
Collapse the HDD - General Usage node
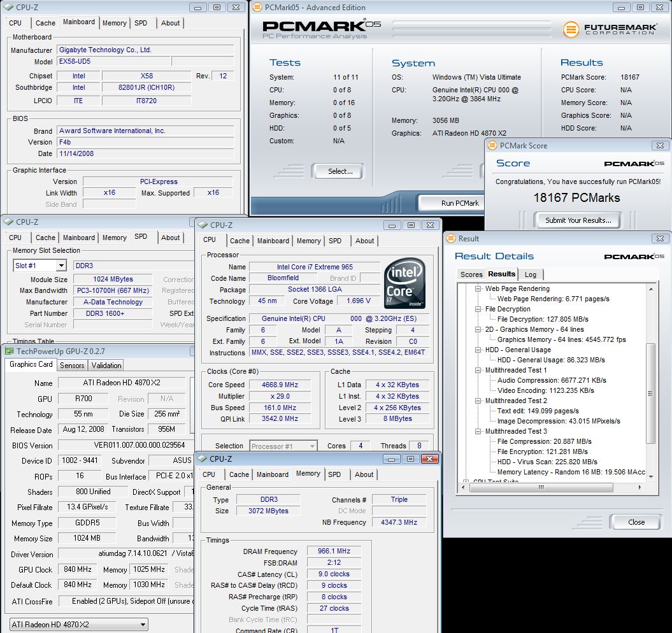(x=478, y=350)
